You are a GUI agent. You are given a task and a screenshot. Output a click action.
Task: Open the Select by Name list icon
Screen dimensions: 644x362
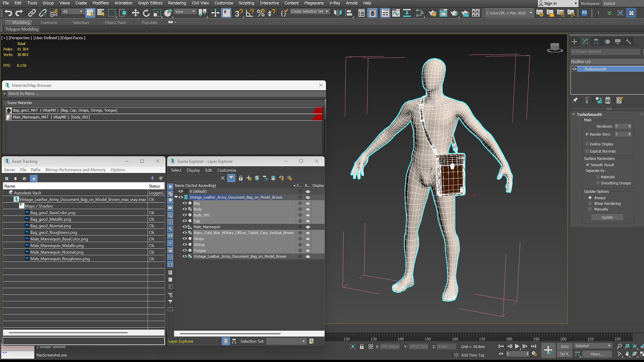click(101, 13)
